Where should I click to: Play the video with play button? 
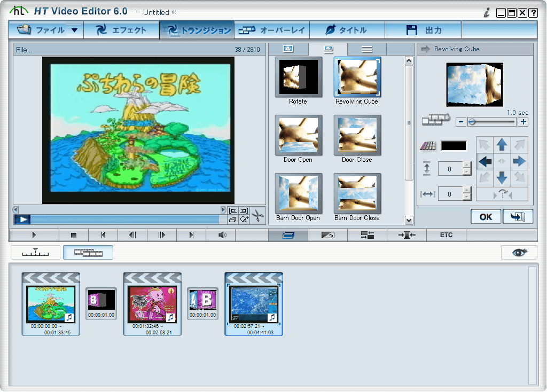point(34,235)
